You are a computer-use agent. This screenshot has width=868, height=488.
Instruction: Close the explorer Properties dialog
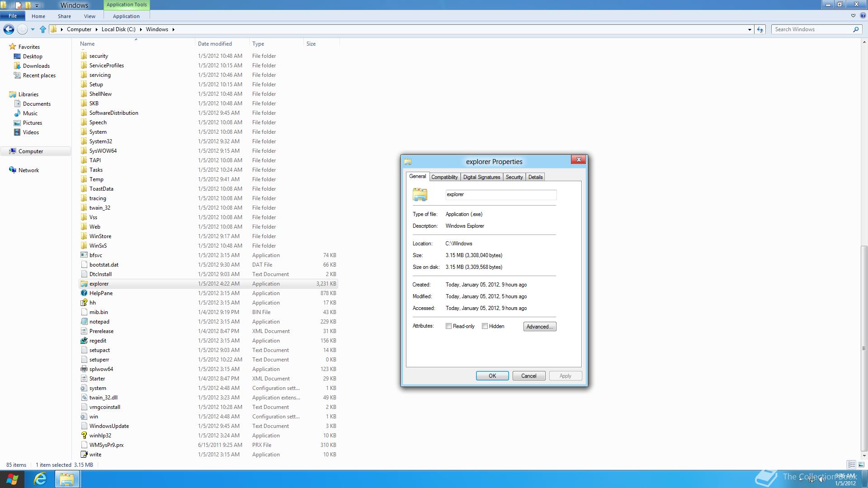click(579, 160)
